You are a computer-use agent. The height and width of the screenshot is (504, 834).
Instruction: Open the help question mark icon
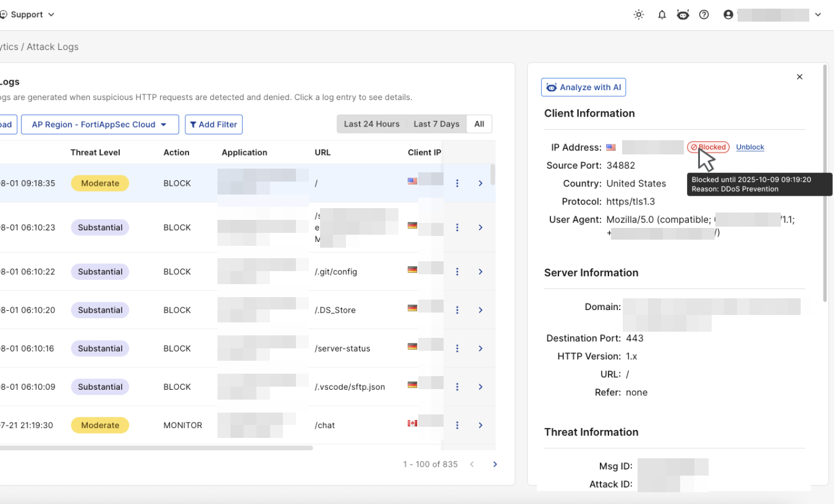(x=704, y=15)
